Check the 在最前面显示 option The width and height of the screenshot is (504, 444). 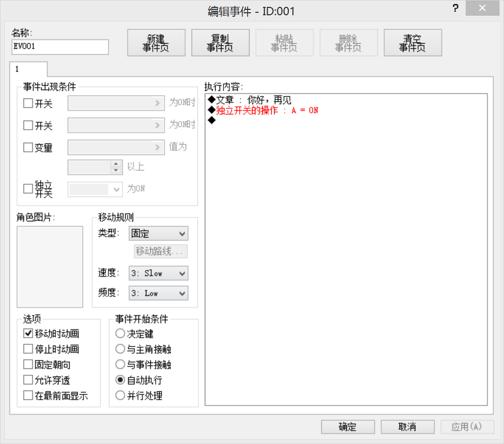point(28,395)
